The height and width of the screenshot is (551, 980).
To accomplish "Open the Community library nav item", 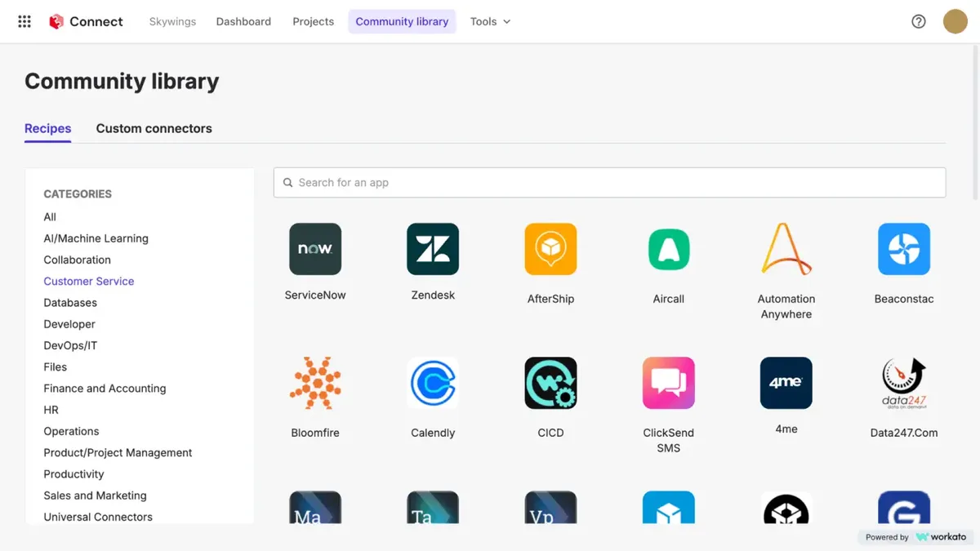I will 402,22.
